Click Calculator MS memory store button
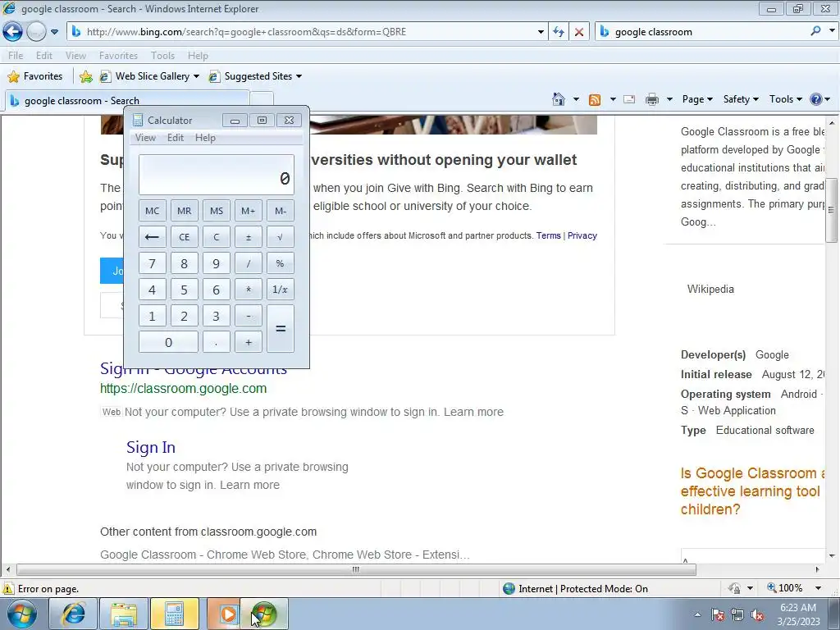 coord(217,211)
